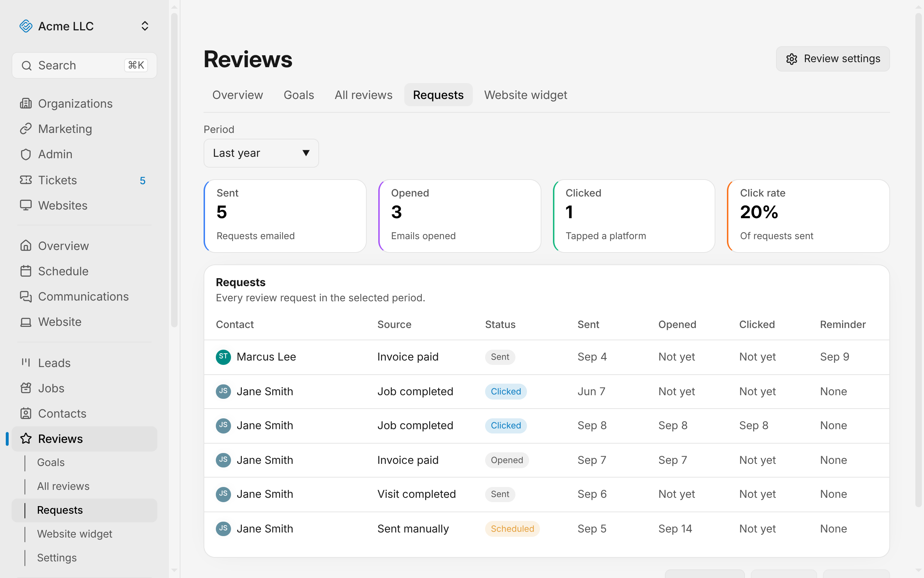Click the Overview home icon in sidebar
This screenshot has width=924, height=578.
26,245
